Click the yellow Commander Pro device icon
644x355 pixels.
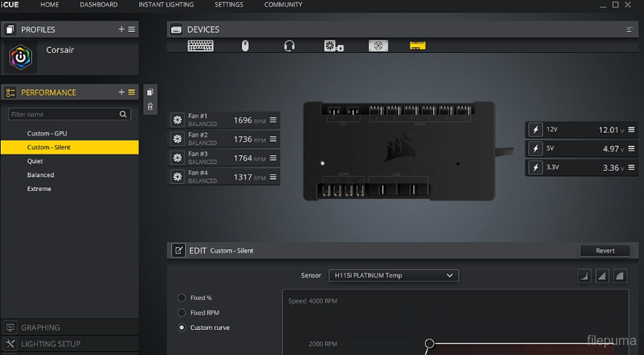[x=417, y=46]
